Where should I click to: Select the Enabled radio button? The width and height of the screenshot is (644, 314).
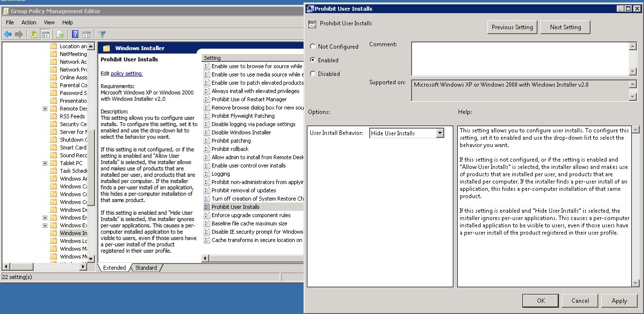click(312, 60)
